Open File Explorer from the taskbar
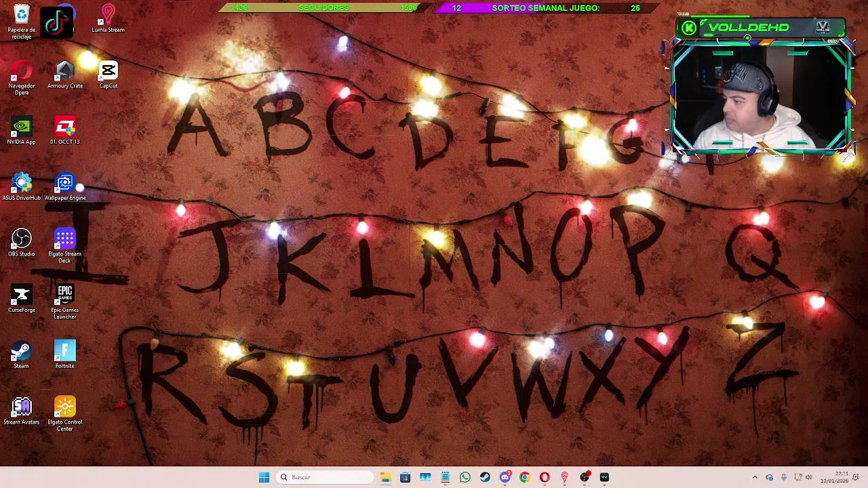The width and height of the screenshot is (868, 488). pos(385,477)
